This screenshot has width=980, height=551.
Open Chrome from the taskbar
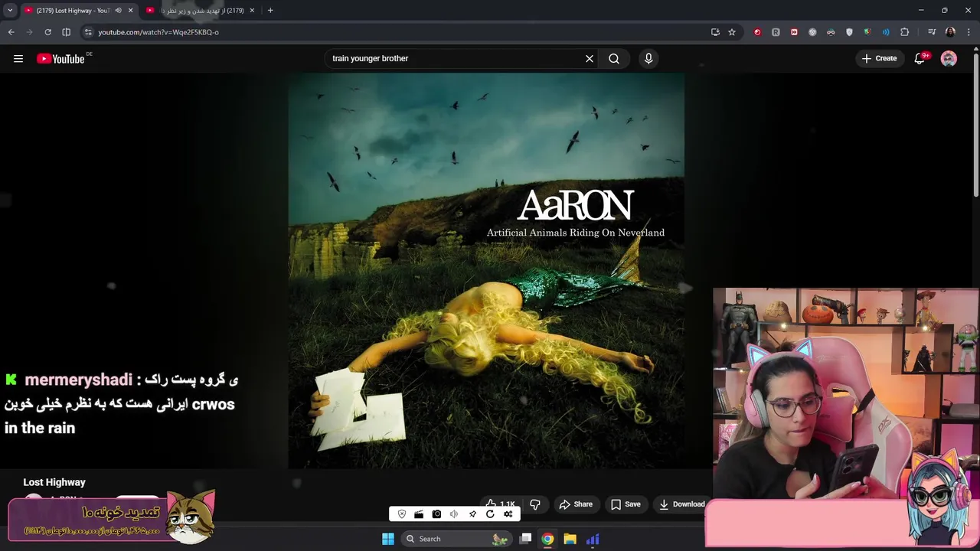(x=547, y=539)
